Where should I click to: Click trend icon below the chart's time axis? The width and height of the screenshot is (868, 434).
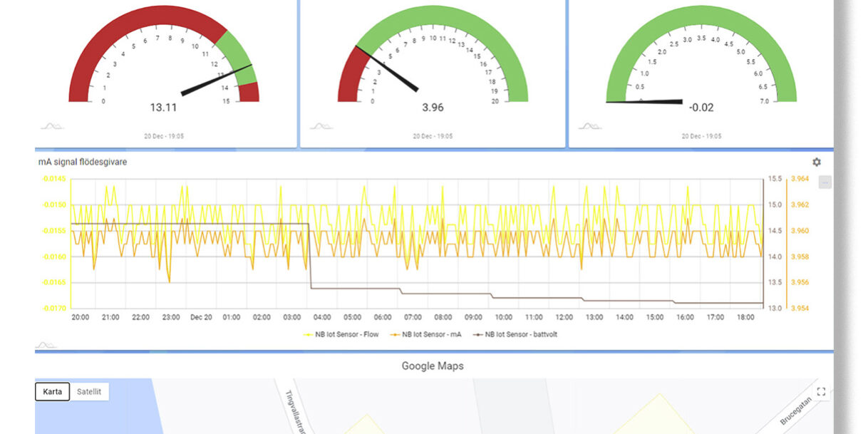point(46,345)
